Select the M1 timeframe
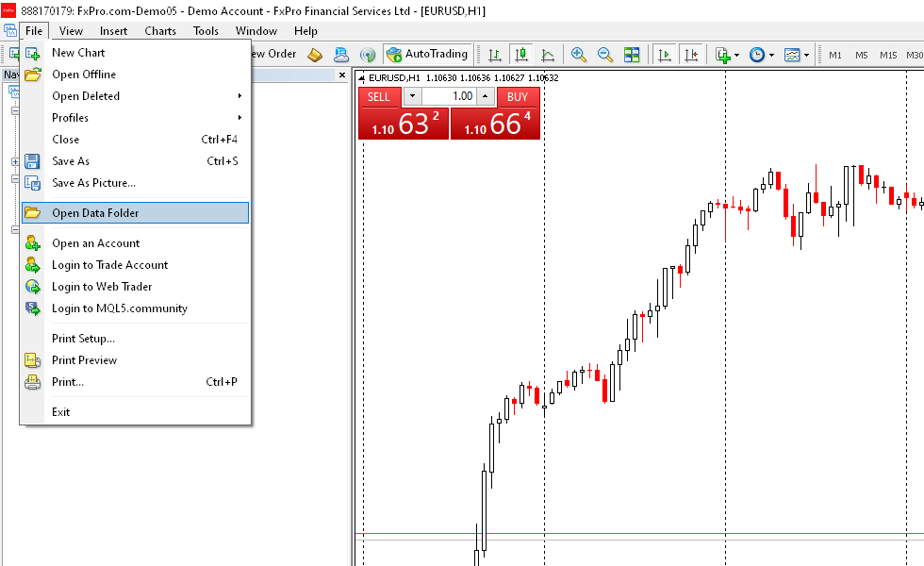This screenshot has width=924, height=566. [835, 55]
